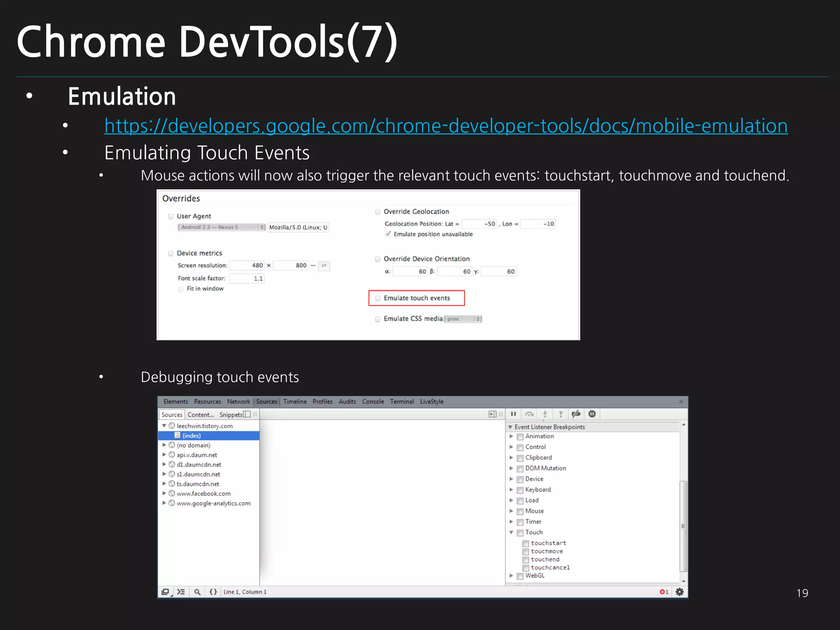The height and width of the screenshot is (630, 840).
Task: Select the Content scripts navigator tab
Action: tap(201, 415)
